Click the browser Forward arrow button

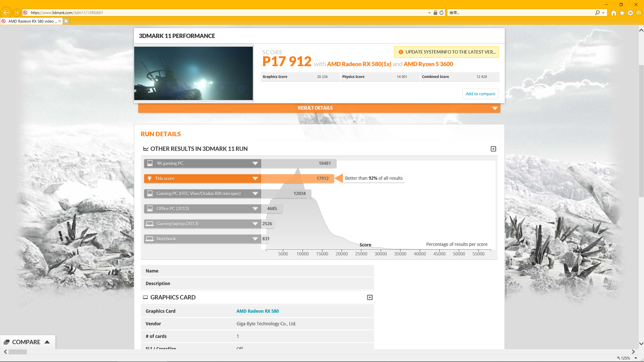(x=17, y=13)
